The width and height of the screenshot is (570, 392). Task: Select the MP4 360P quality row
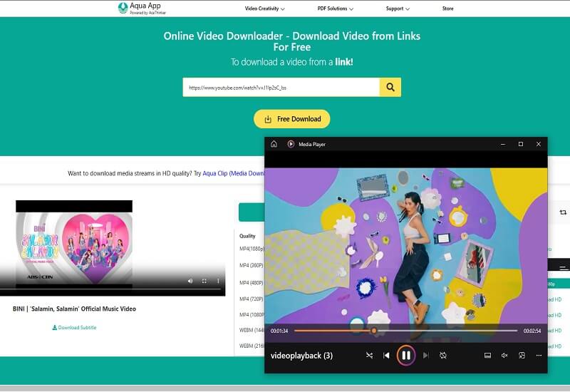coord(252,265)
